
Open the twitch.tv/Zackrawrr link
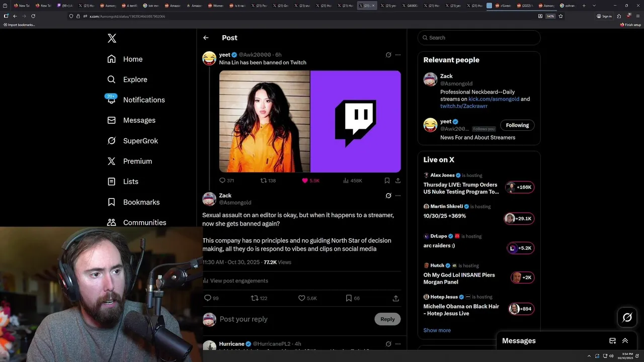click(x=464, y=106)
